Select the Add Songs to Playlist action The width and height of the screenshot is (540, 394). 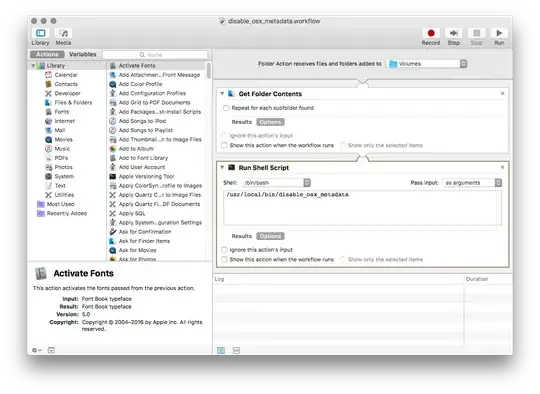(157, 130)
